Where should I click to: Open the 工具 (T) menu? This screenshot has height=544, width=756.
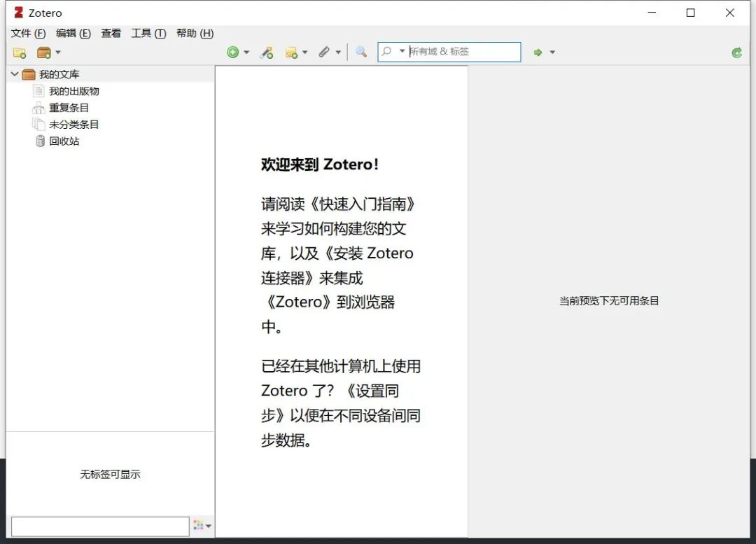click(x=148, y=34)
